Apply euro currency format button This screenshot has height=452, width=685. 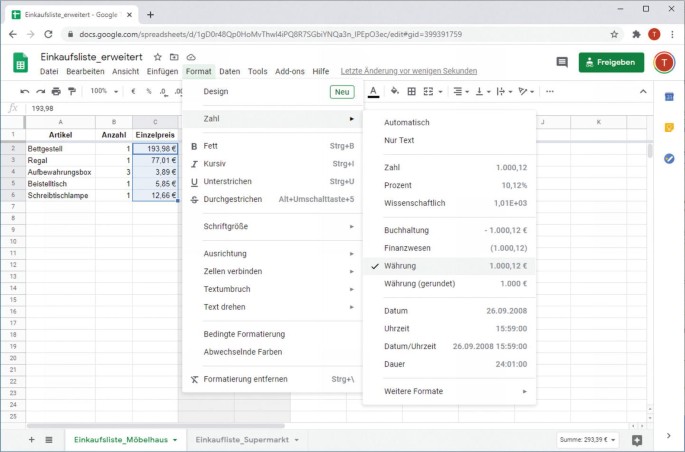pyautogui.click(x=133, y=91)
